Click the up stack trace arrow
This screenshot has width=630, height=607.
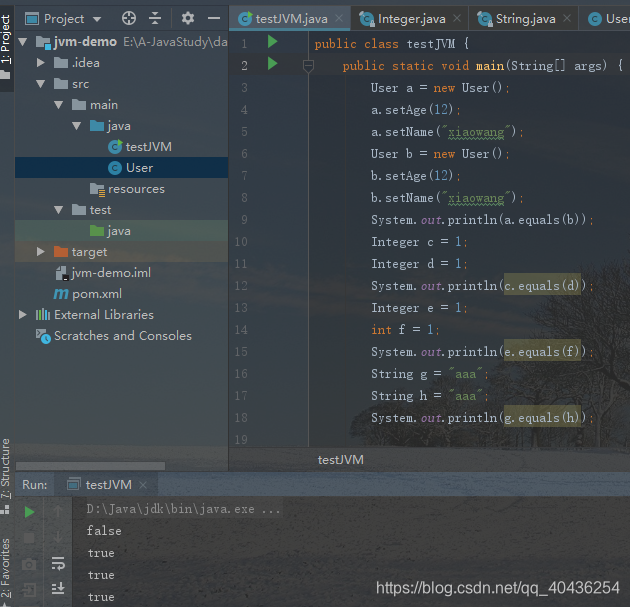point(58,511)
